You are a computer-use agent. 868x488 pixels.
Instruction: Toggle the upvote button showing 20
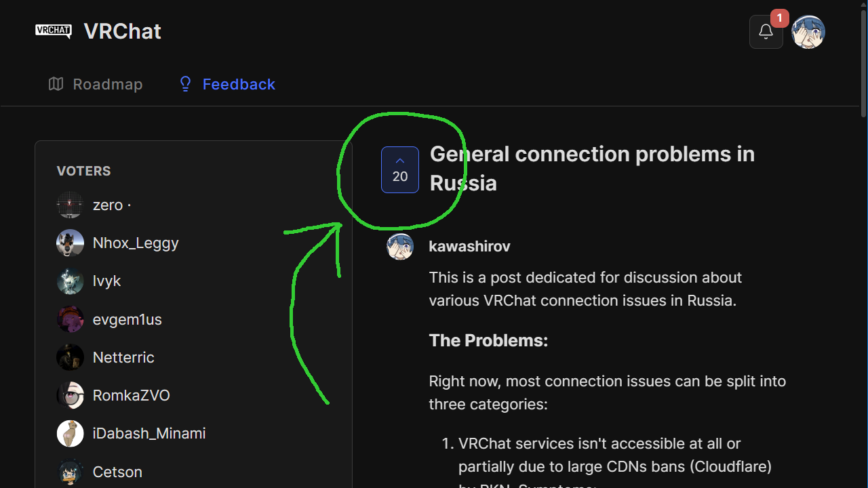[400, 169]
